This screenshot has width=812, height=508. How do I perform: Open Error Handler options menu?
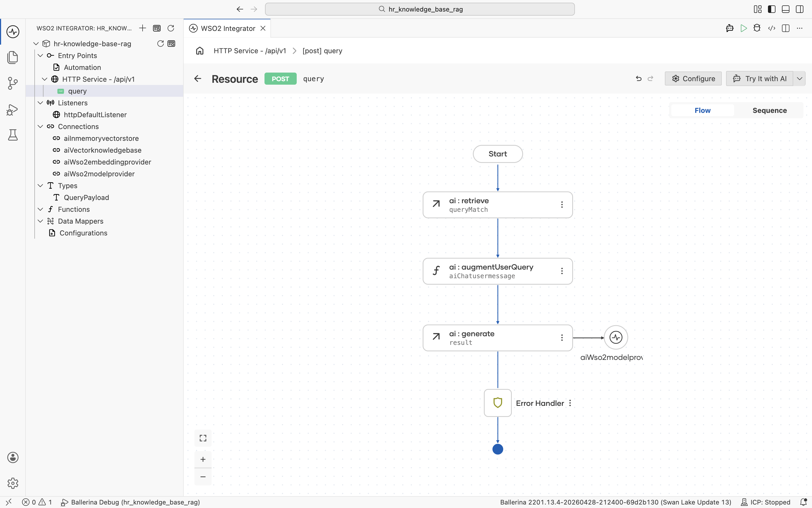(x=570, y=403)
